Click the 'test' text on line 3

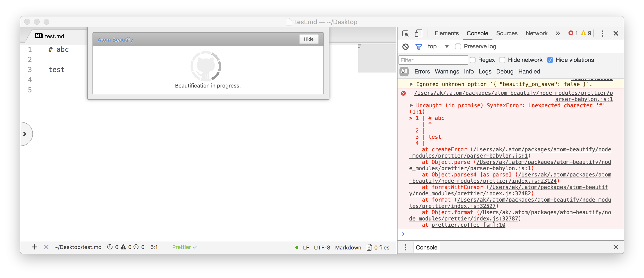coord(56,70)
